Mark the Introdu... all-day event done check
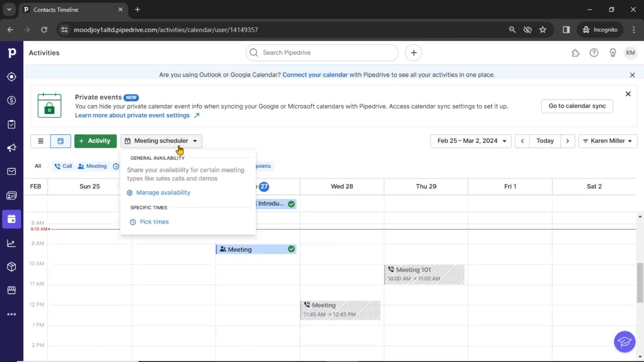644x362 pixels. pos(291,204)
